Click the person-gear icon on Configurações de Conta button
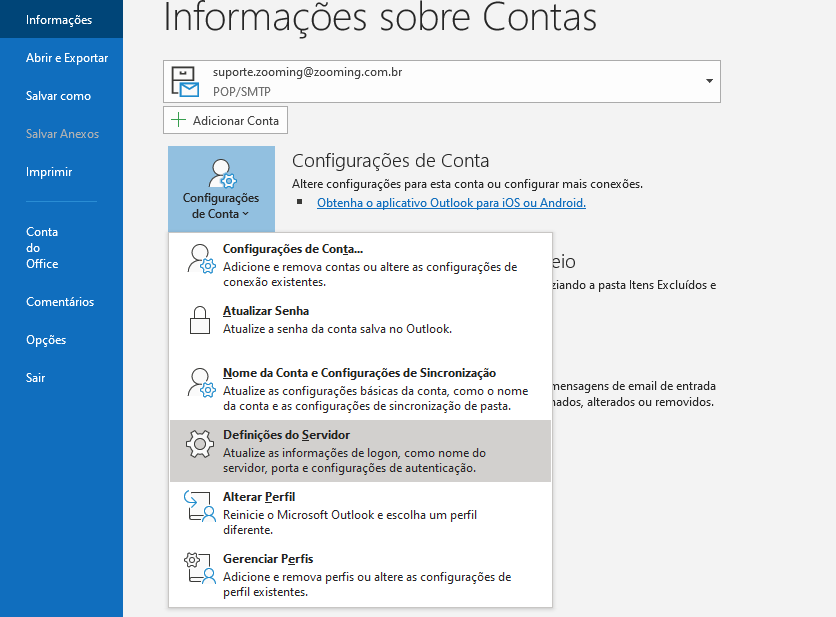The height and width of the screenshot is (617, 836). [x=222, y=173]
